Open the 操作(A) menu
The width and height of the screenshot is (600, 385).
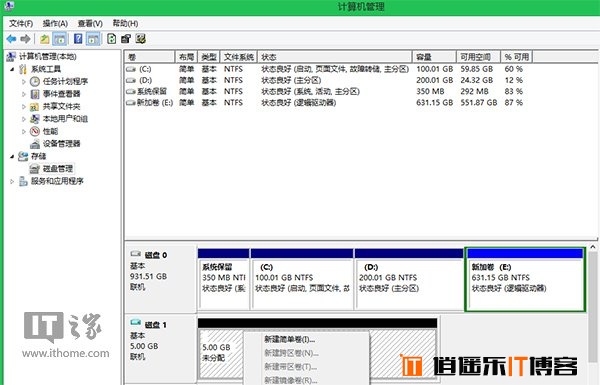pos(55,23)
